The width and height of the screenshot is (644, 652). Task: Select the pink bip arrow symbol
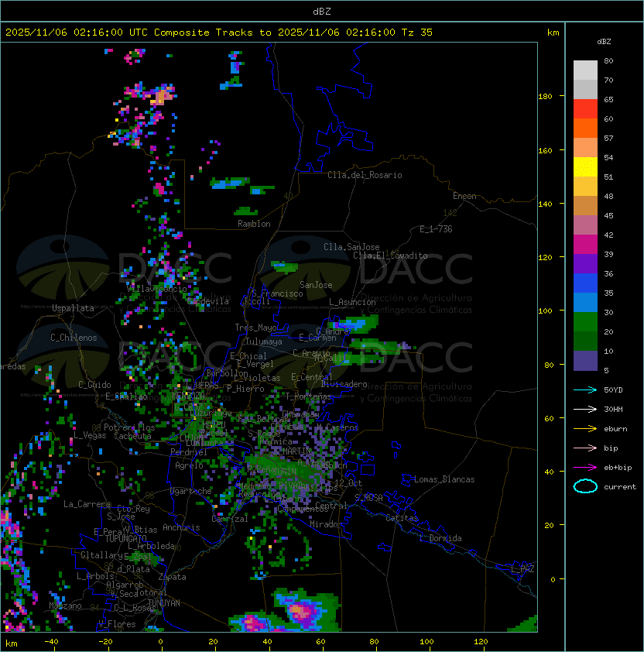pyautogui.click(x=585, y=448)
